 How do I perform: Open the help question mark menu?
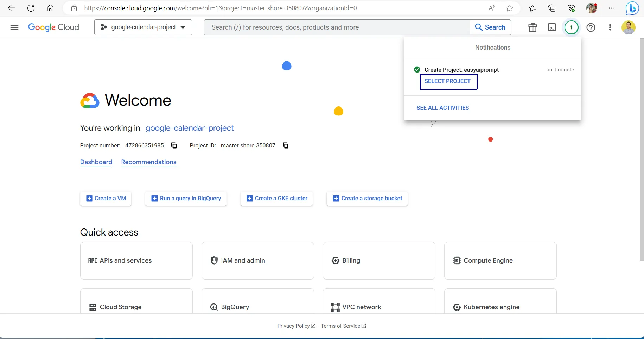pos(591,27)
